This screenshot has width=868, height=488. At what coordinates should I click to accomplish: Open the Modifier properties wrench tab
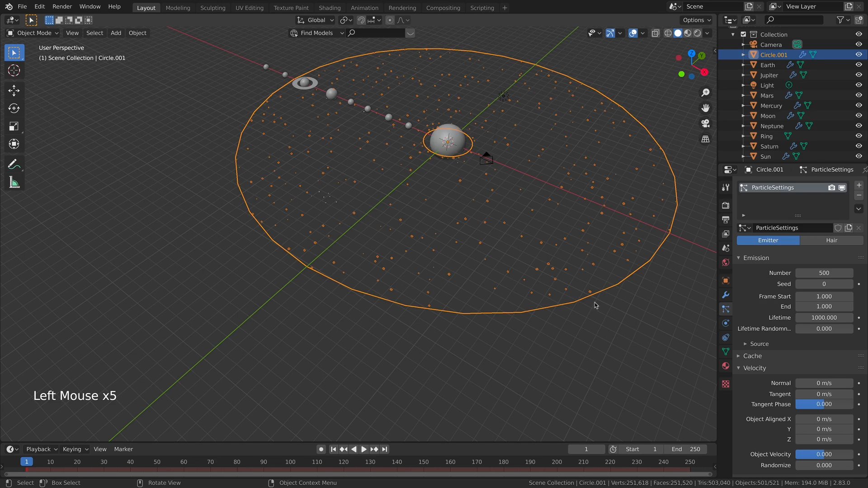(726, 295)
